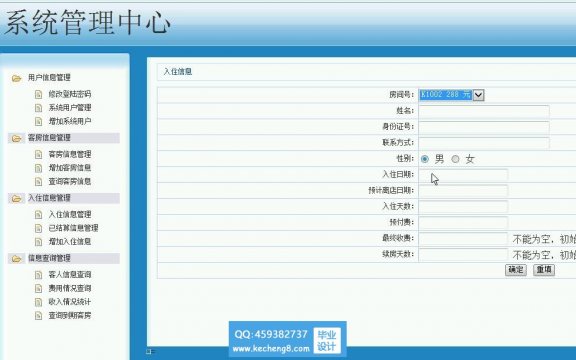Click the 重填 reset button
The height and width of the screenshot is (360, 576).
tap(544, 270)
